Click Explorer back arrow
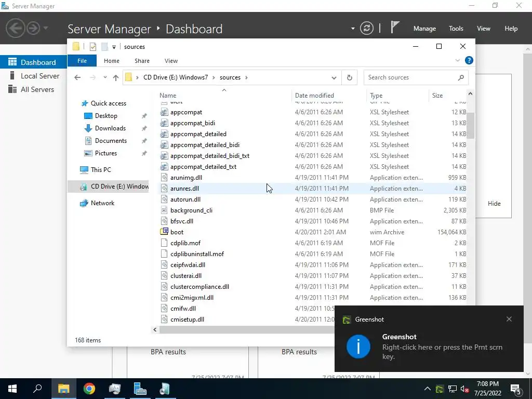The width and height of the screenshot is (532, 399). [77, 78]
